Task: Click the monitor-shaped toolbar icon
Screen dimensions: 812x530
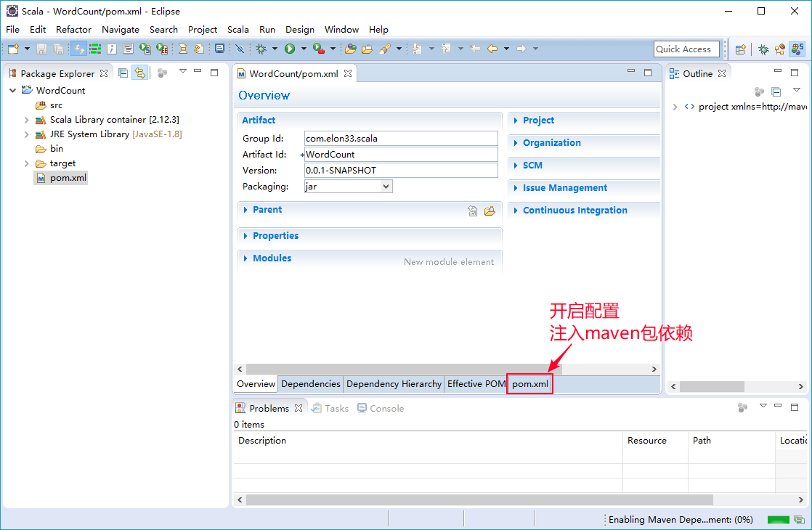Action: 219,49
